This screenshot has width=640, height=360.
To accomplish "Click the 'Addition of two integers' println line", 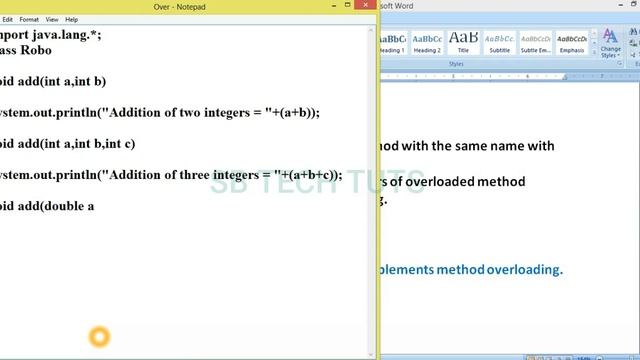I will (x=160, y=112).
